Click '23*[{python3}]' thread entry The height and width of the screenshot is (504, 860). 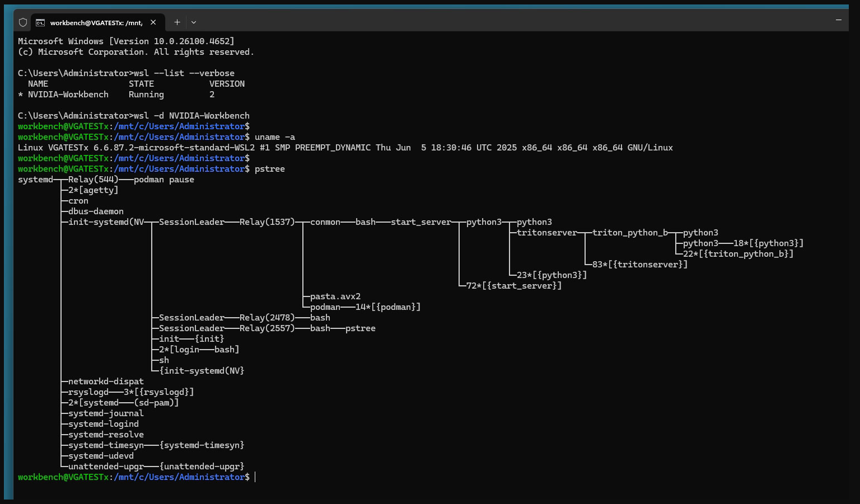(x=552, y=275)
